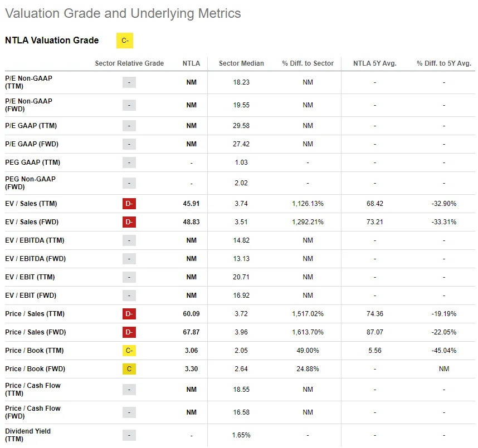Viewport: 478px width, 448px height.
Task: Open the P/E Non-GAAP (FWD) metric label
Action: (x=28, y=105)
